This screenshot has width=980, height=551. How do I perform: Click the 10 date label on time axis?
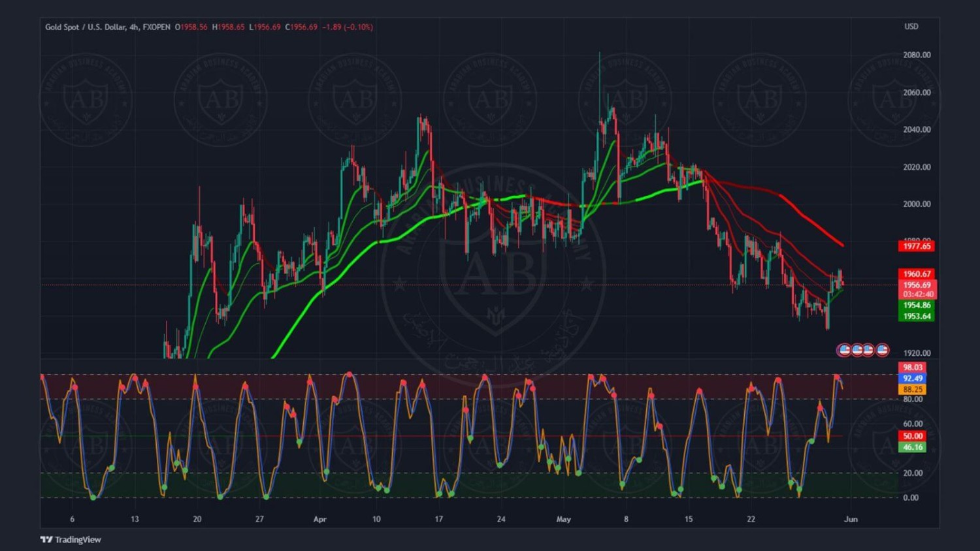point(376,520)
